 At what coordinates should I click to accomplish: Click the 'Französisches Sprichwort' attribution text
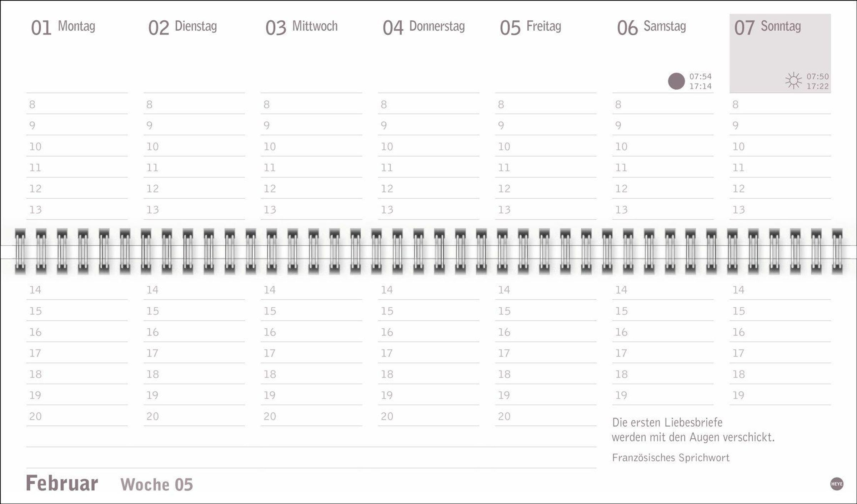coord(671,458)
